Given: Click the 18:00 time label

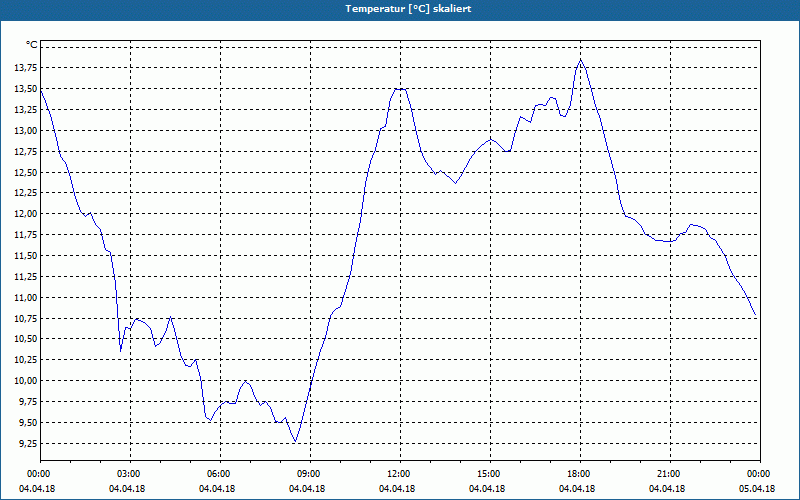Looking at the screenshot, I should 580,474.
